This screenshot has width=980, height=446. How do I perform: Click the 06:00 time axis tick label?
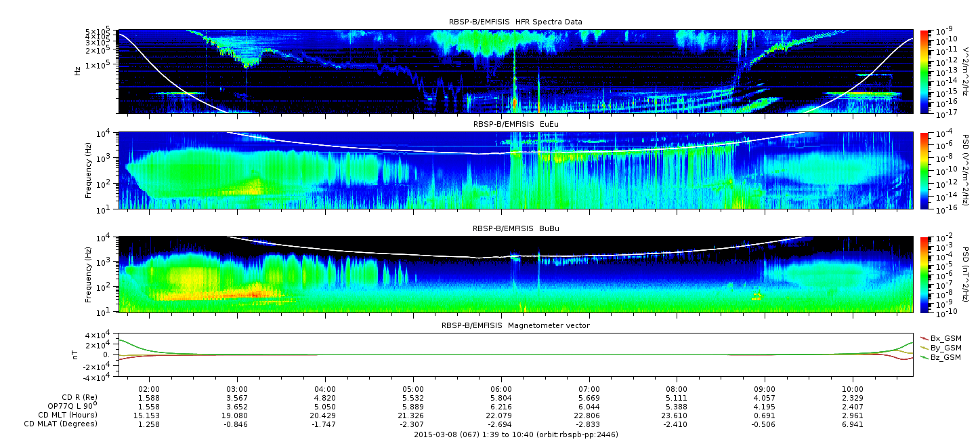[x=500, y=388]
